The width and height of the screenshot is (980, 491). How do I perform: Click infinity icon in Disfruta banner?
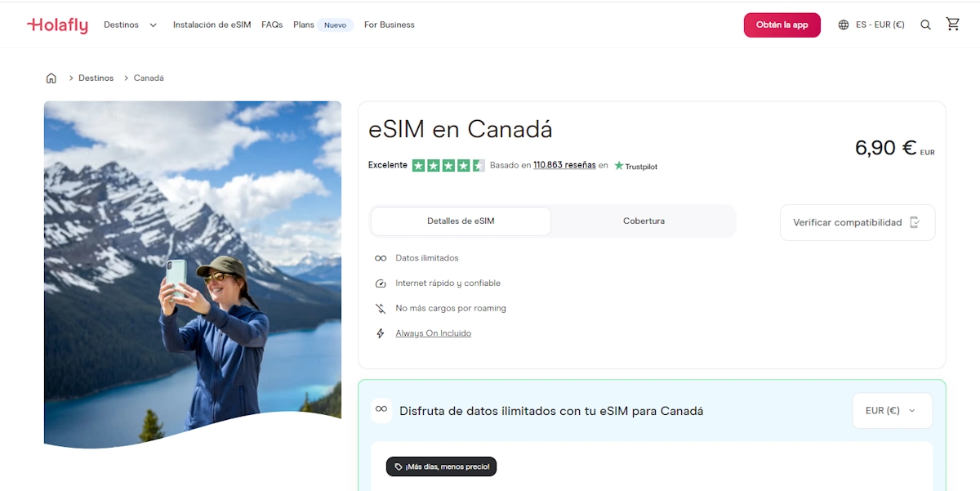click(x=381, y=409)
